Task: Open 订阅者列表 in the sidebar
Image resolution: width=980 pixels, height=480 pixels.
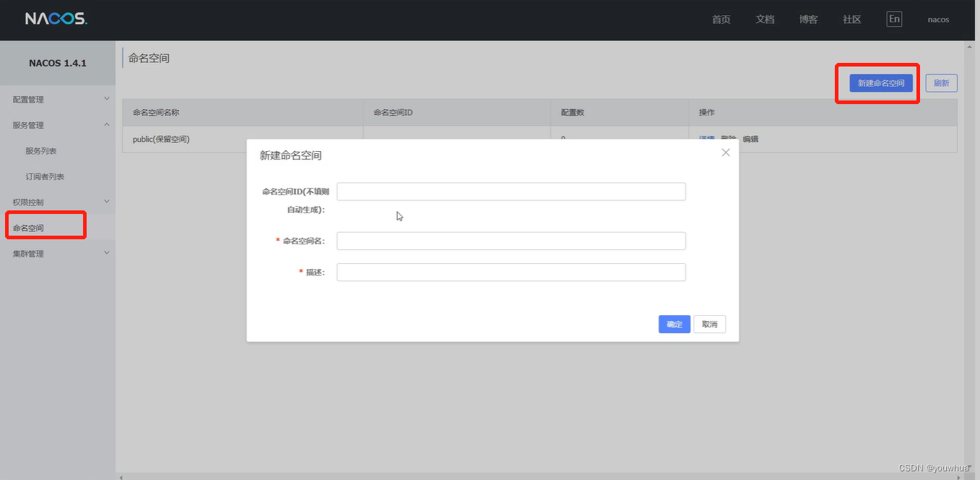Action: tap(45, 176)
